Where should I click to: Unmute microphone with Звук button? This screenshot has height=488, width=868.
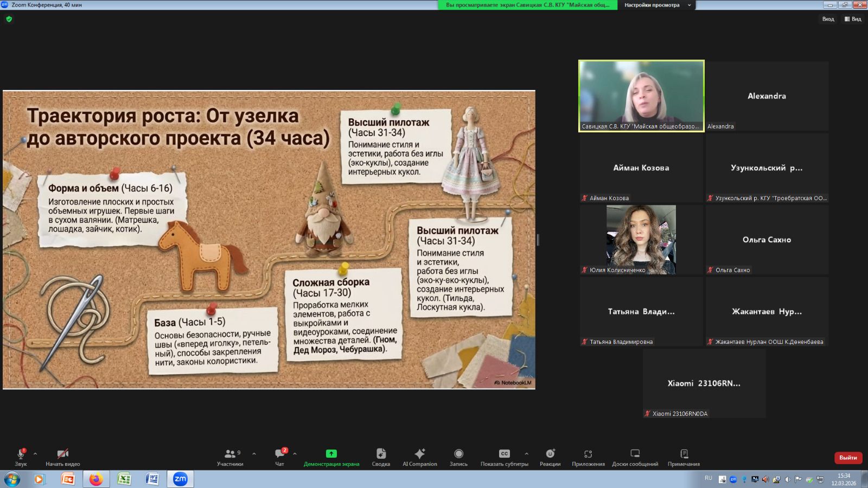click(x=21, y=454)
